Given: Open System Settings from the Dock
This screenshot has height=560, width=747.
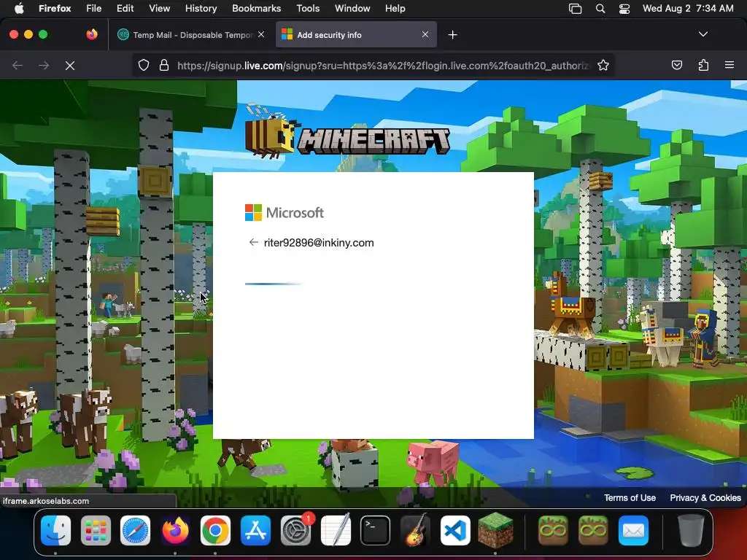Looking at the screenshot, I should click(295, 531).
